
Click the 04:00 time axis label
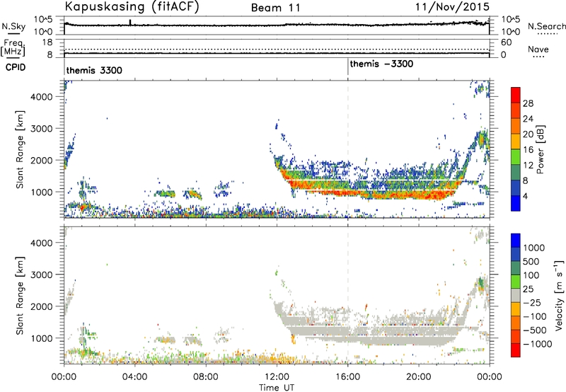point(134,377)
